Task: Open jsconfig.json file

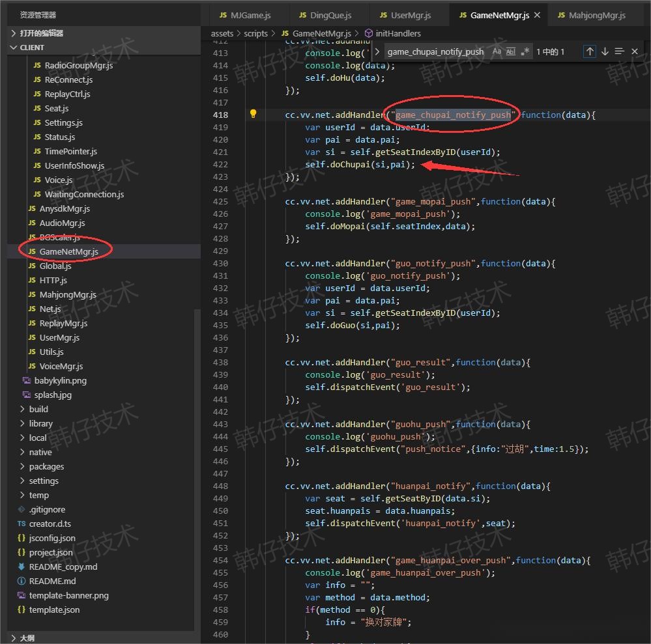Action: pos(52,539)
